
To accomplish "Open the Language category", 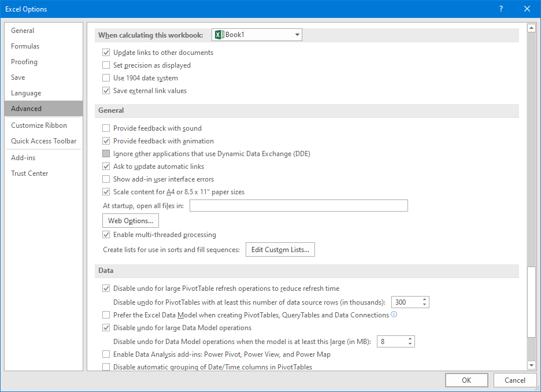I will point(44,93).
